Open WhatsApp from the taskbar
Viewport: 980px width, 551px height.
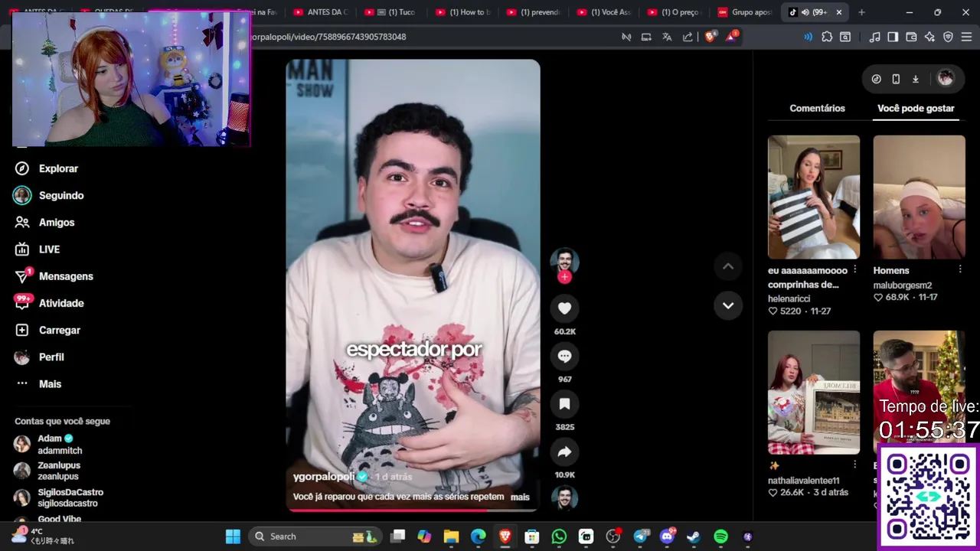559,536
